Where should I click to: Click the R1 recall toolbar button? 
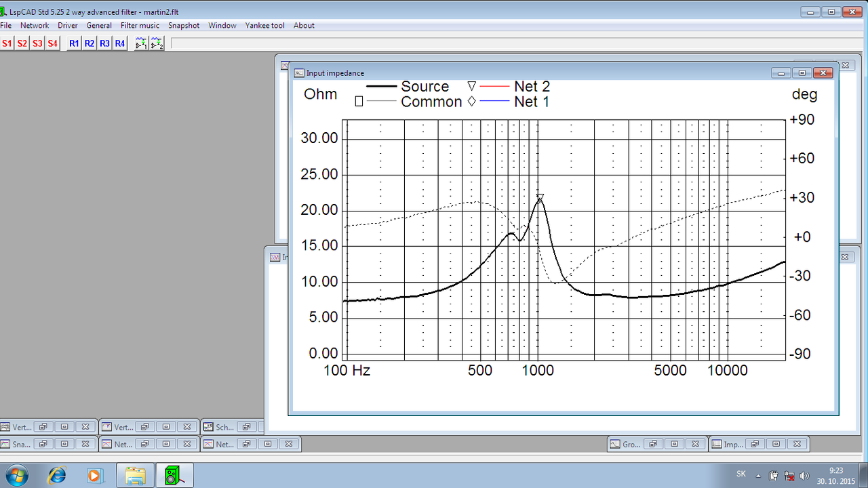(x=74, y=43)
